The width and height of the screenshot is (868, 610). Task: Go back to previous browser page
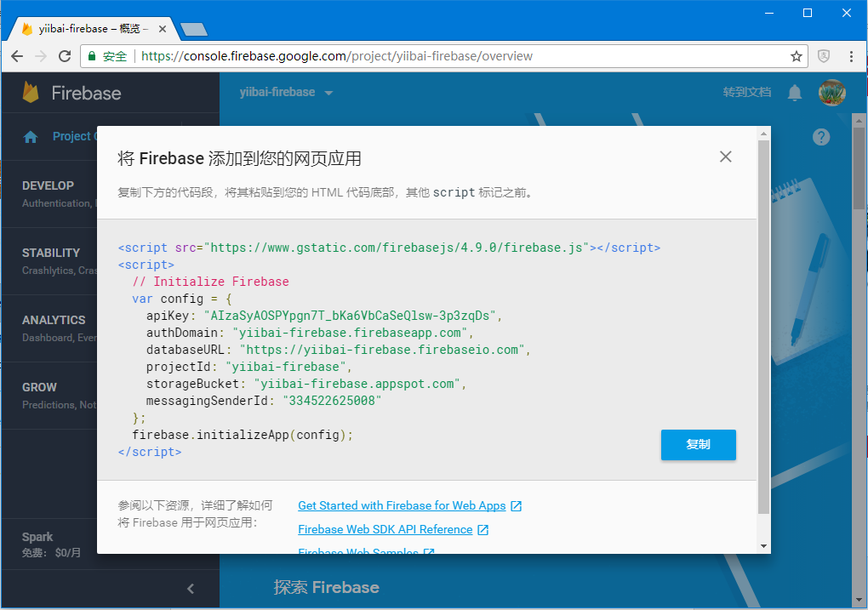17,56
